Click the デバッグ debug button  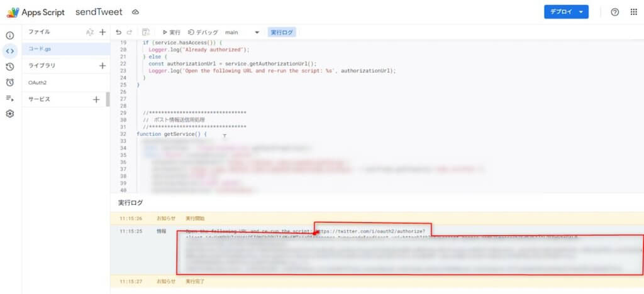coord(203,32)
